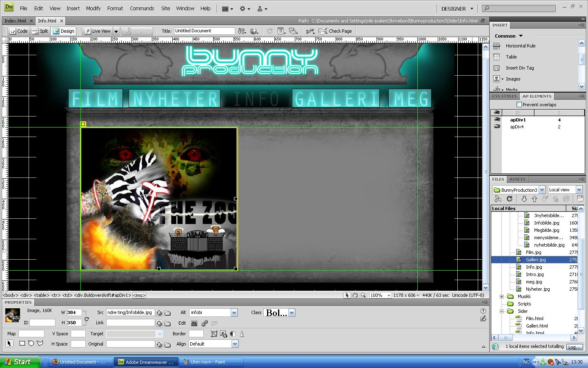Collapse the Sider folder
The height and width of the screenshot is (368, 588).
click(x=502, y=311)
